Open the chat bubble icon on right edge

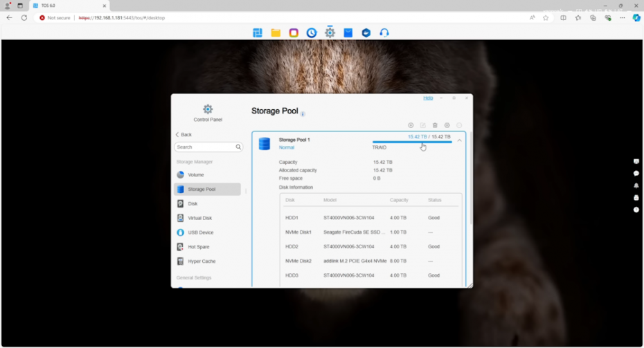tap(636, 173)
